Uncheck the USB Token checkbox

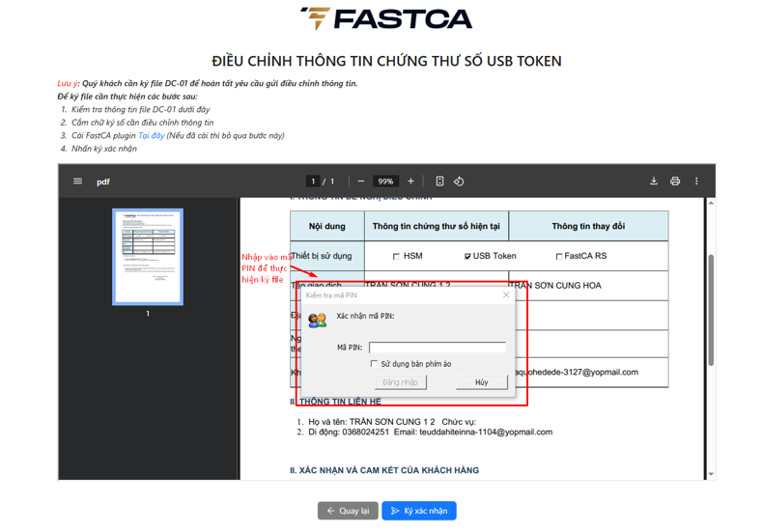(x=467, y=257)
